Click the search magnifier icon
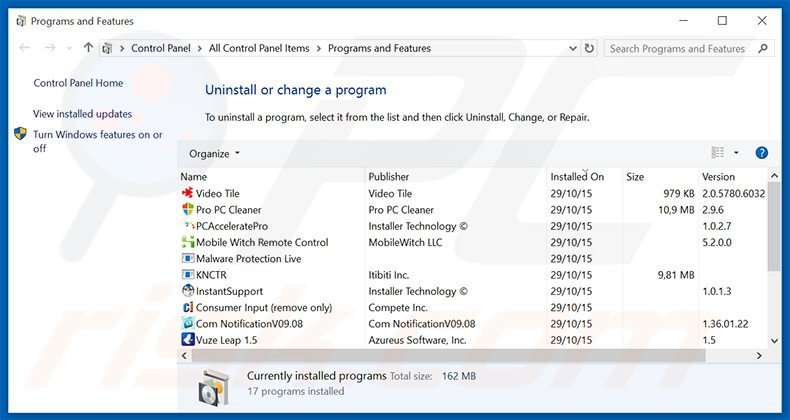This screenshot has width=790, height=420. tap(763, 48)
